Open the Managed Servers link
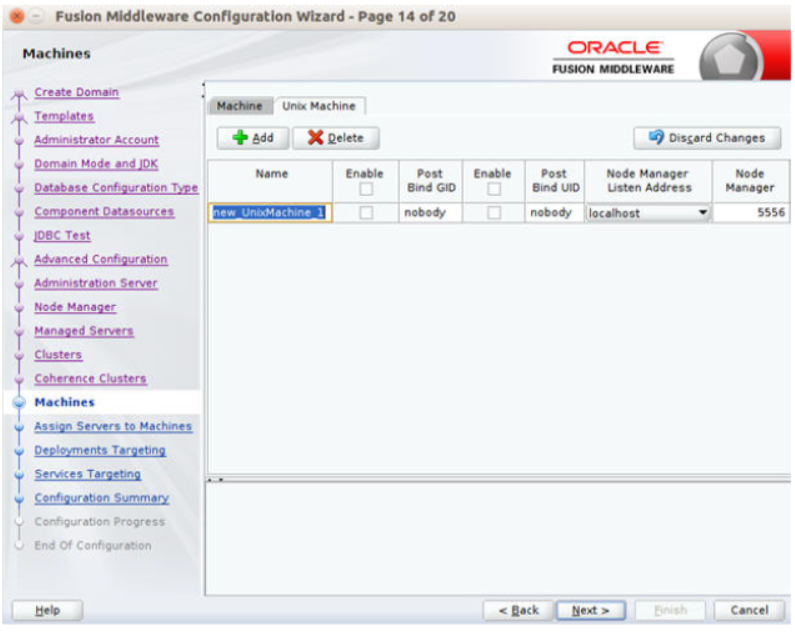 point(84,331)
